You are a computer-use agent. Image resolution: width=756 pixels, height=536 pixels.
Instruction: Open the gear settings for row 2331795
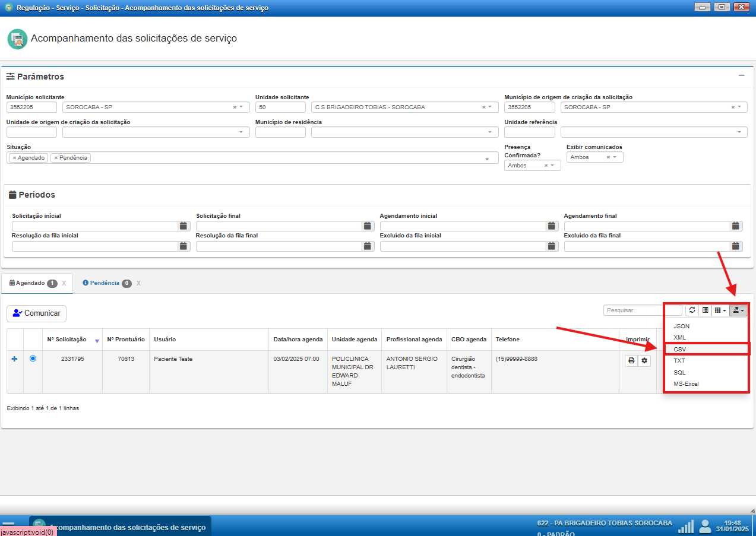644,360
